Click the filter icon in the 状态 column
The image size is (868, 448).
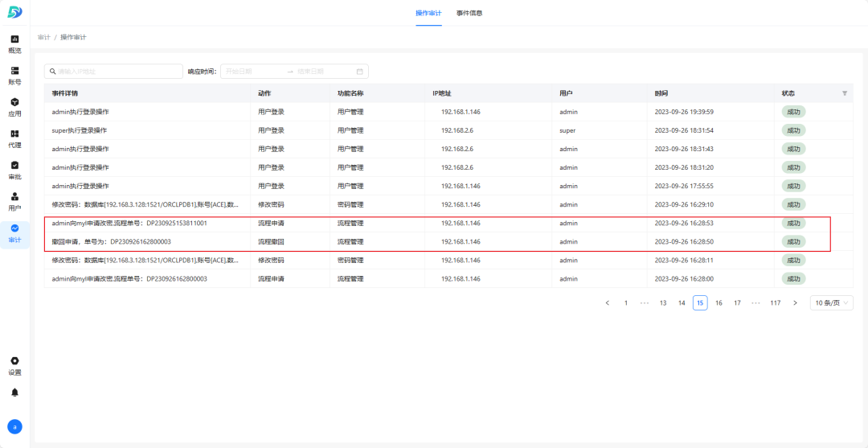point(845,93)
